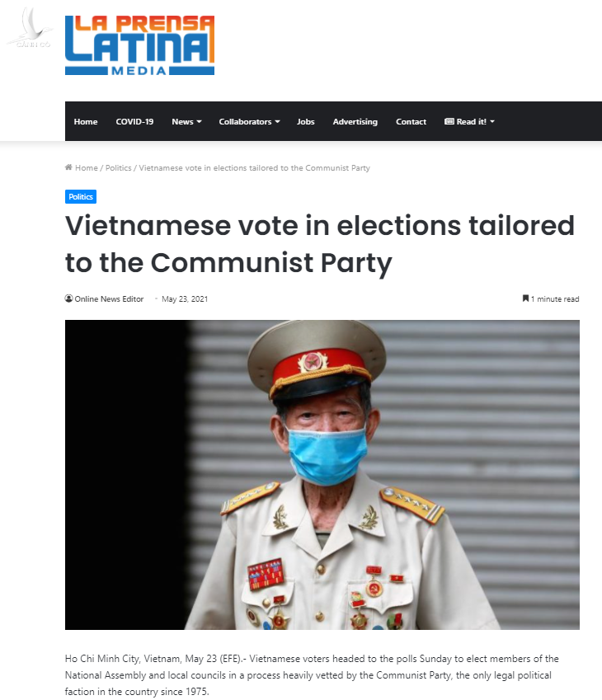Screen dimensions: 602x700
Task: Click the author avatar icon beside Online News Editor
Action: coord(68,298)
